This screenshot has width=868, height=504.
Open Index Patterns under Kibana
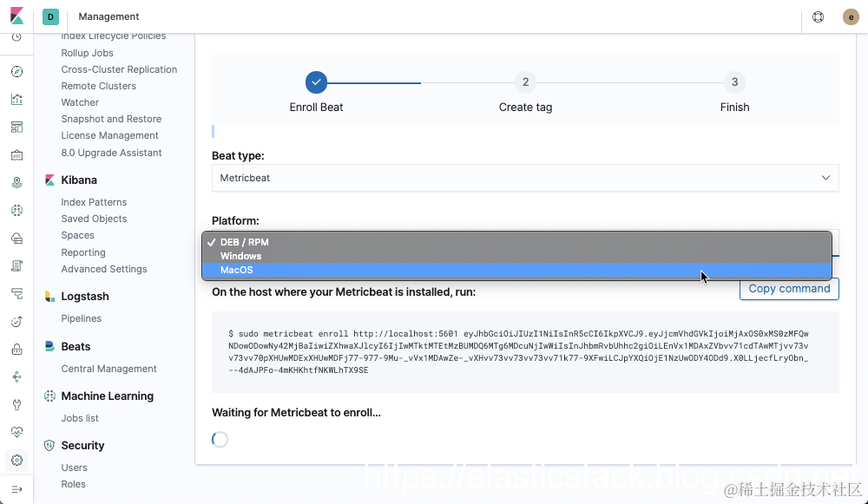pyautogui.click(x=94, y=202)
